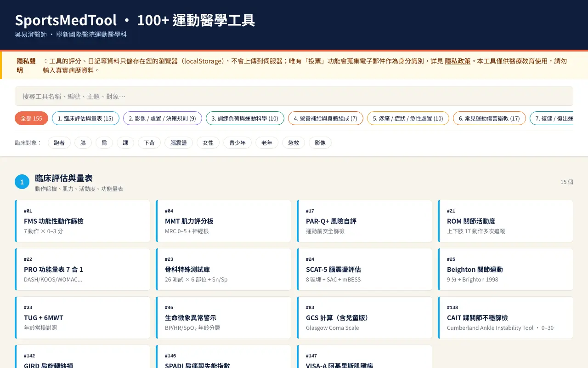Click the 15 個 count label
The width and height of the screenshot is (588, 368).
567,182
